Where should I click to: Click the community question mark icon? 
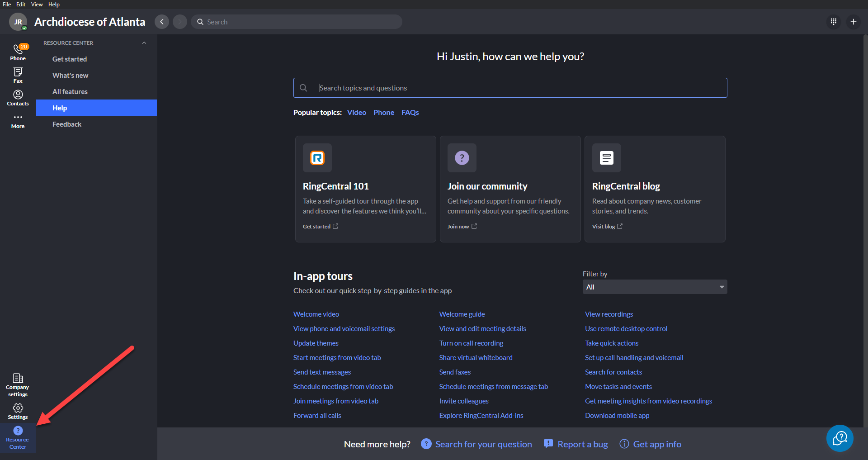click(x=462, y=158)
